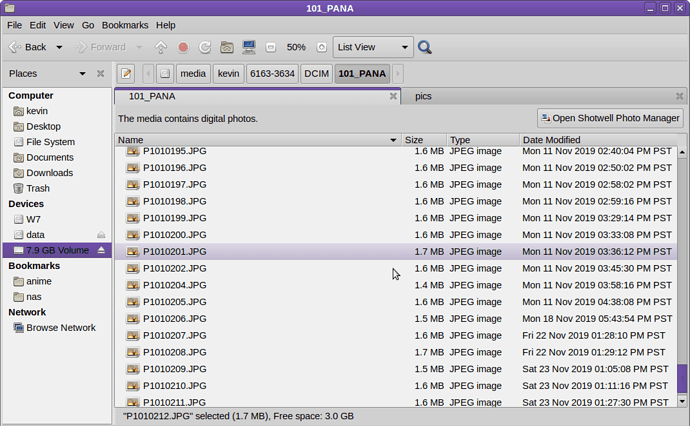Viewport: 690px width, 426px height.
Task: Open the Help menu
Action: (165, 25)
